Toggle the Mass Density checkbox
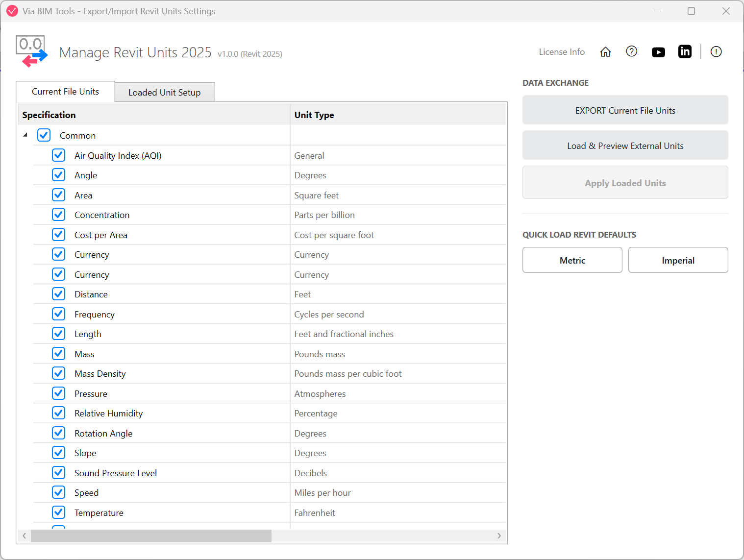 [58, 373]
